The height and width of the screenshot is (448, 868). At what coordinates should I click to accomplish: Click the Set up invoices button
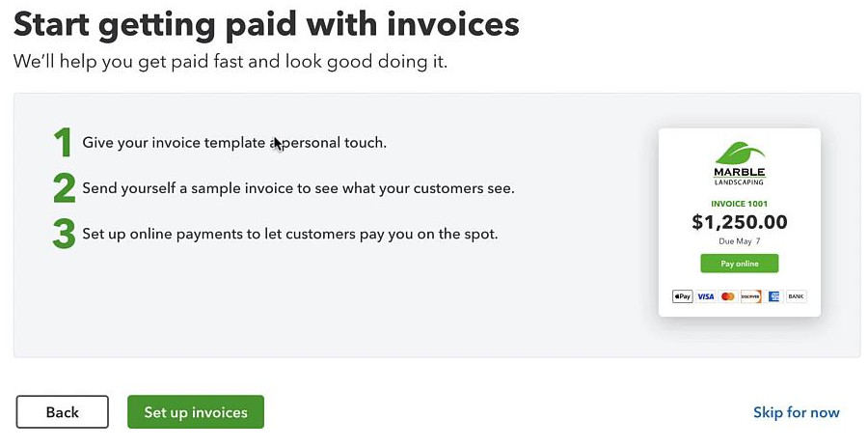tap(196, 412)
